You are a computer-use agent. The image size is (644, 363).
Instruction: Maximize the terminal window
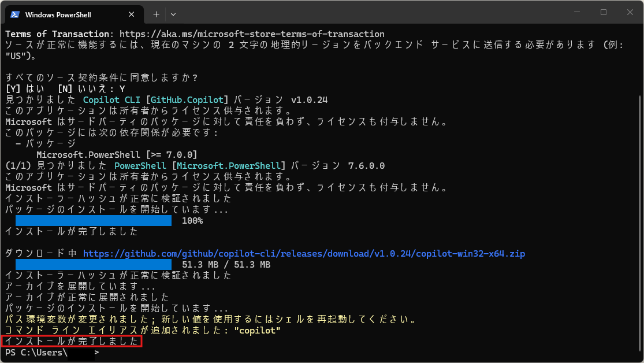click(x=604, y=12)
